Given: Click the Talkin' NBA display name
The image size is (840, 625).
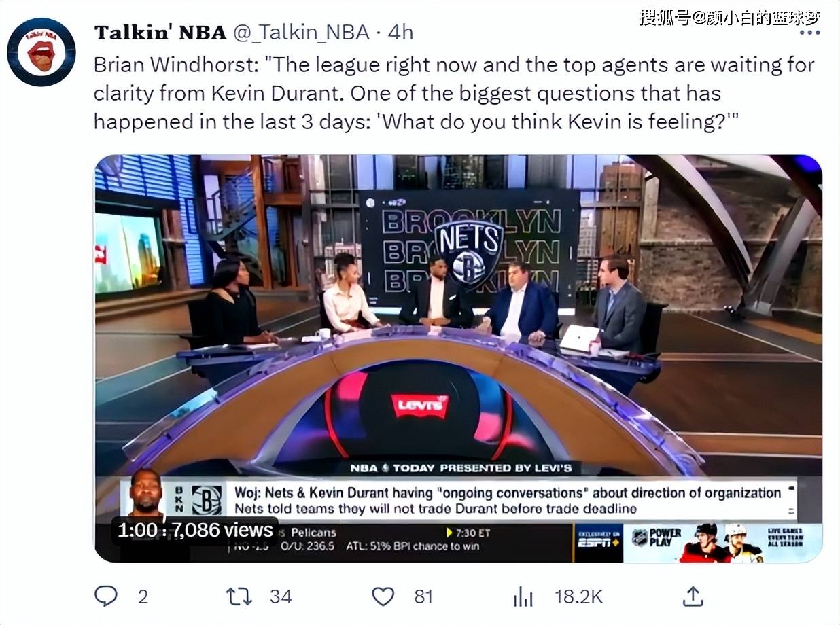Looking at the screenshot, I should pyautogui.click(x=160, y=32).
